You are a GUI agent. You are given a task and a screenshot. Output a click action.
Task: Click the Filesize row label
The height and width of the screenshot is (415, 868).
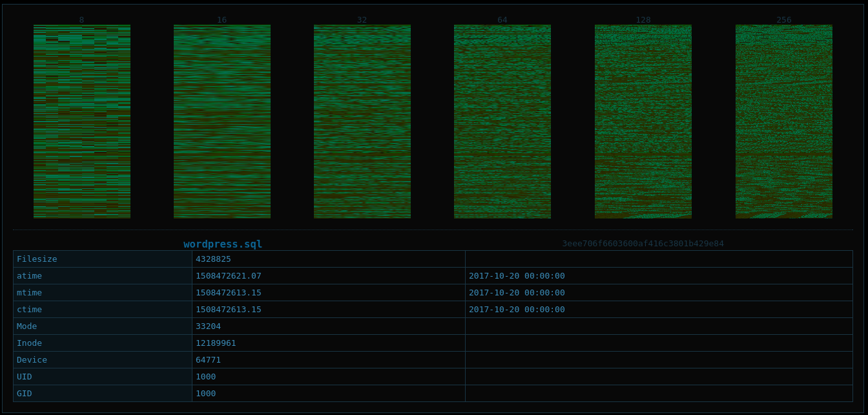click(37, 259)
